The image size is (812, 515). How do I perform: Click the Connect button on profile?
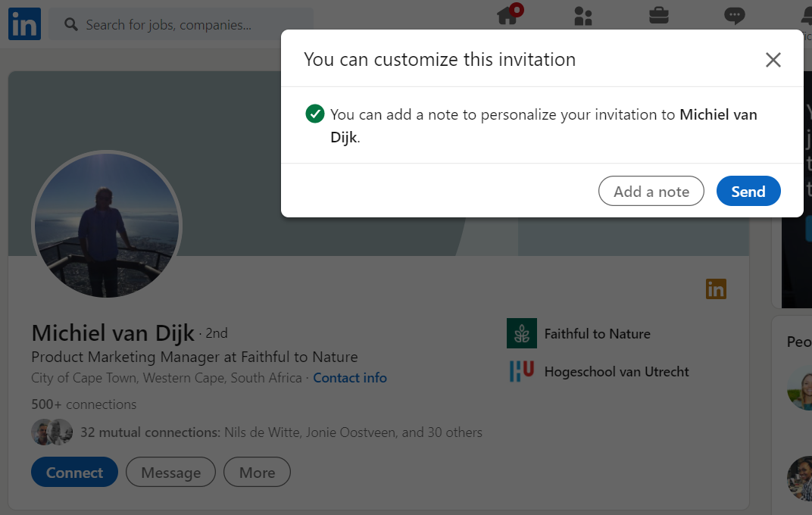point(74,473)
